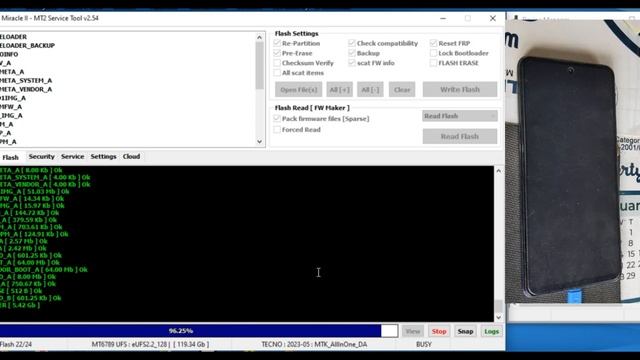The image size is (640, 360).
Task: Click the Open File(s) button
Action: (298, 89)
